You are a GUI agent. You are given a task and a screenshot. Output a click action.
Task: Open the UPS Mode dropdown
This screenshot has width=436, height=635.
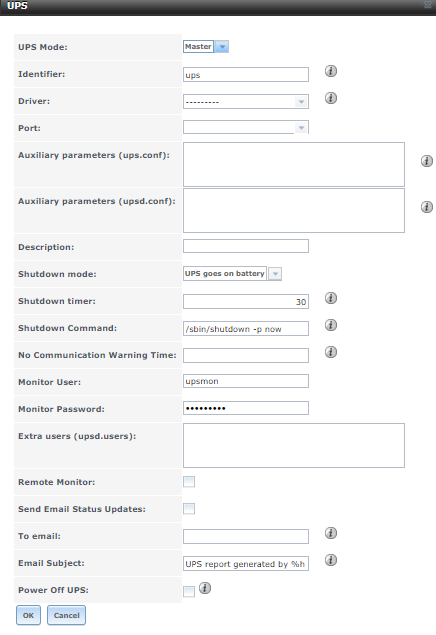(206, 47)
